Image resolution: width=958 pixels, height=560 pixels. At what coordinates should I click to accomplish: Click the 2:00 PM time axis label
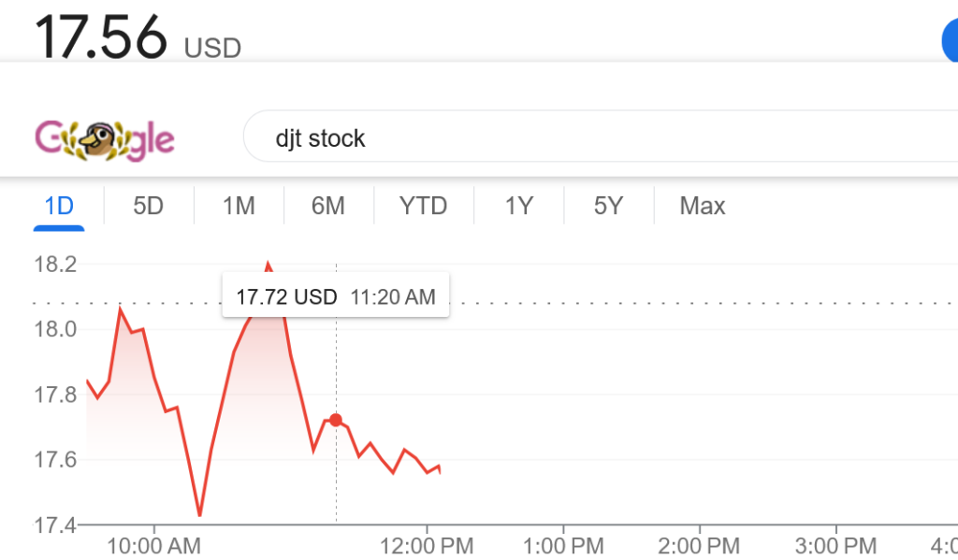699,545
